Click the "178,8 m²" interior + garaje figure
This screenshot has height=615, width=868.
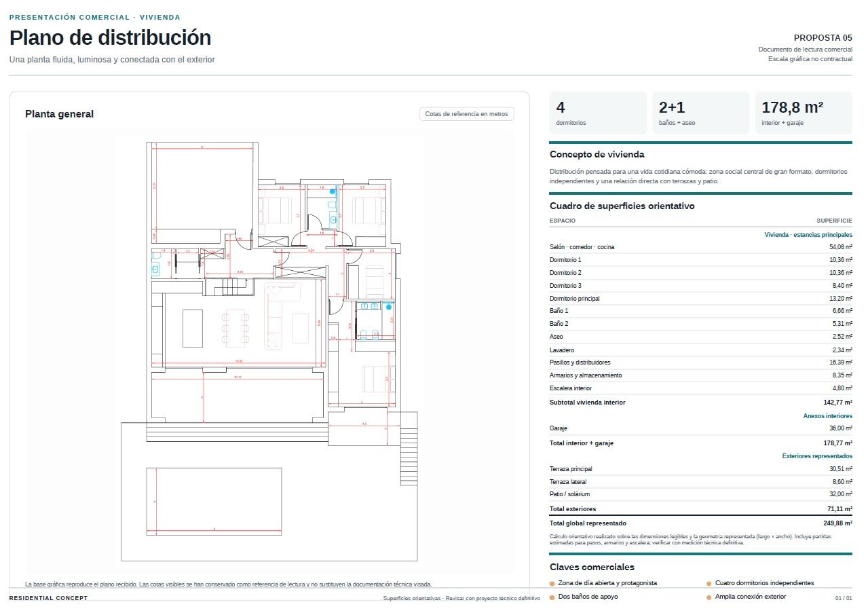click(x=792, y=107)
